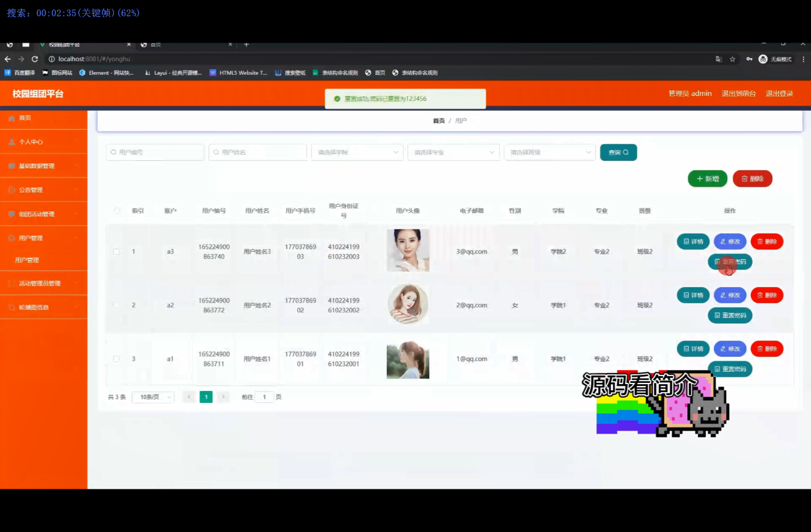Expand the 请选择专业 dropdown
Screen dimensions: 811x532
pos(453,152)
